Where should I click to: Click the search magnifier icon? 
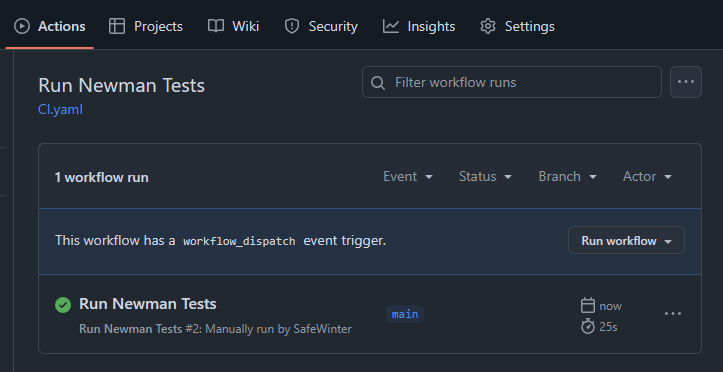[x=378, y=83]
